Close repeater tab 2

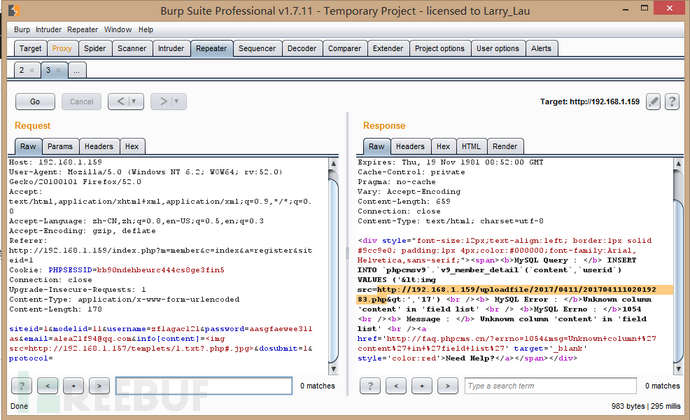click(x=32, y=70)
